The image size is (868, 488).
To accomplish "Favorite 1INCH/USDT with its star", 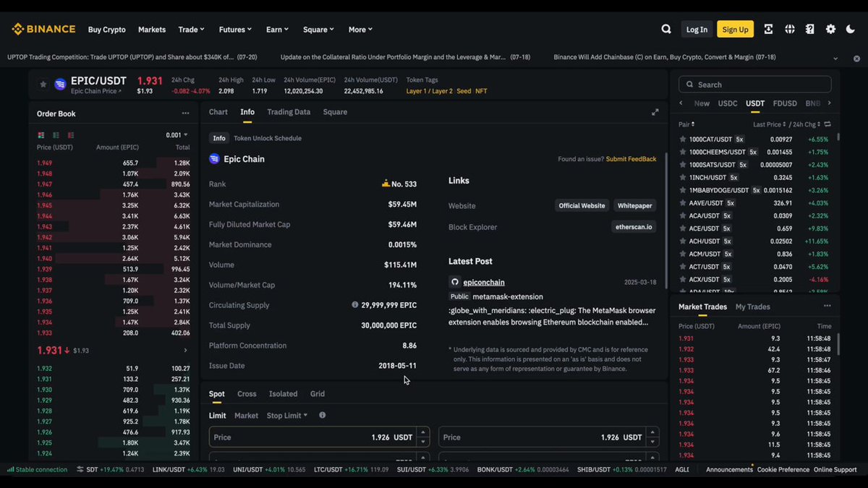I will (x=682, y=178).
